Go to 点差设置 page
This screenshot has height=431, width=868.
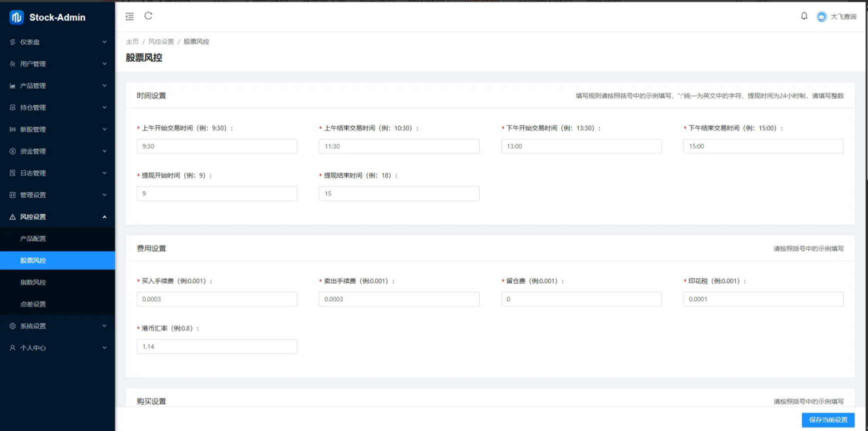[33, 304]
